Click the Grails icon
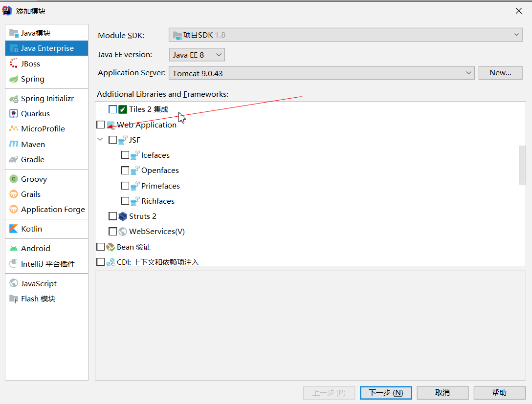 tap(14, 194)
